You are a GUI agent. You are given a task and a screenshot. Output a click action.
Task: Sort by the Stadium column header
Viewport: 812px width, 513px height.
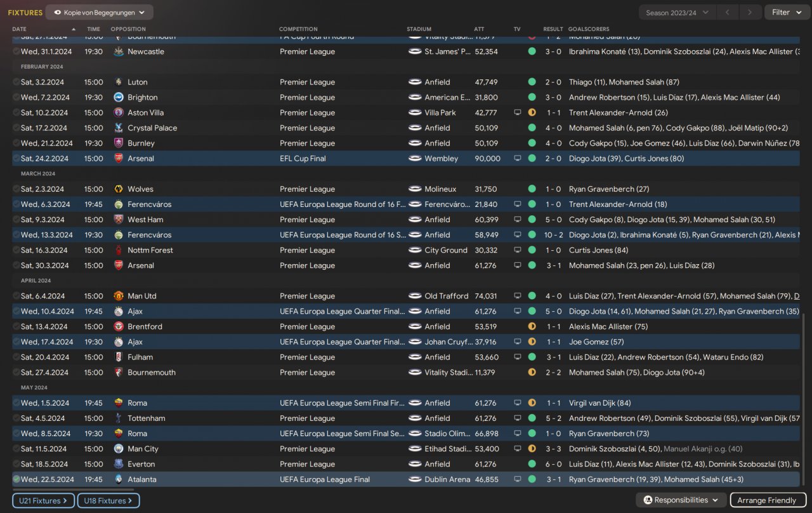[x=419, y=29]
